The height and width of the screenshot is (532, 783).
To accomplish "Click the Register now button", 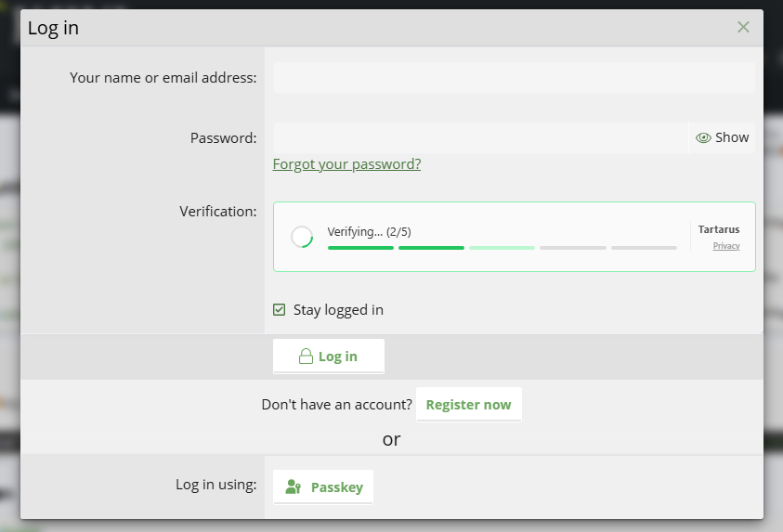I will click(468, 404).
